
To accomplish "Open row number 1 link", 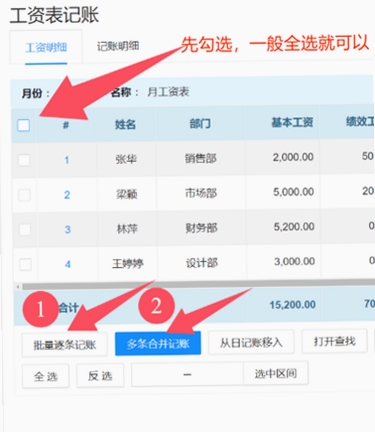I will [67, 160].
